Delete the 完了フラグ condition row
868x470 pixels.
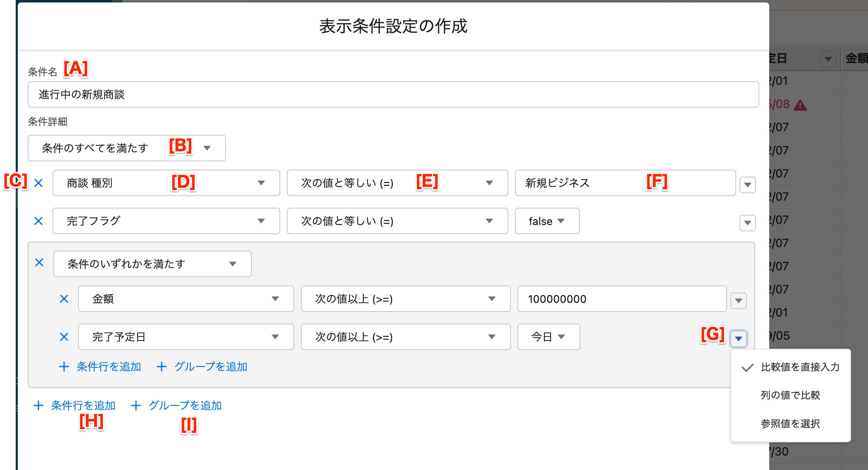coord(38,221)
